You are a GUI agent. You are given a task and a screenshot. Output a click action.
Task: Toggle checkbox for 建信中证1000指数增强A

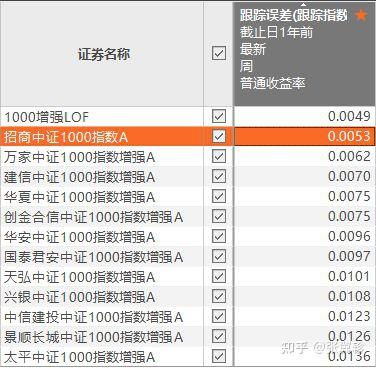coord(219,176)
